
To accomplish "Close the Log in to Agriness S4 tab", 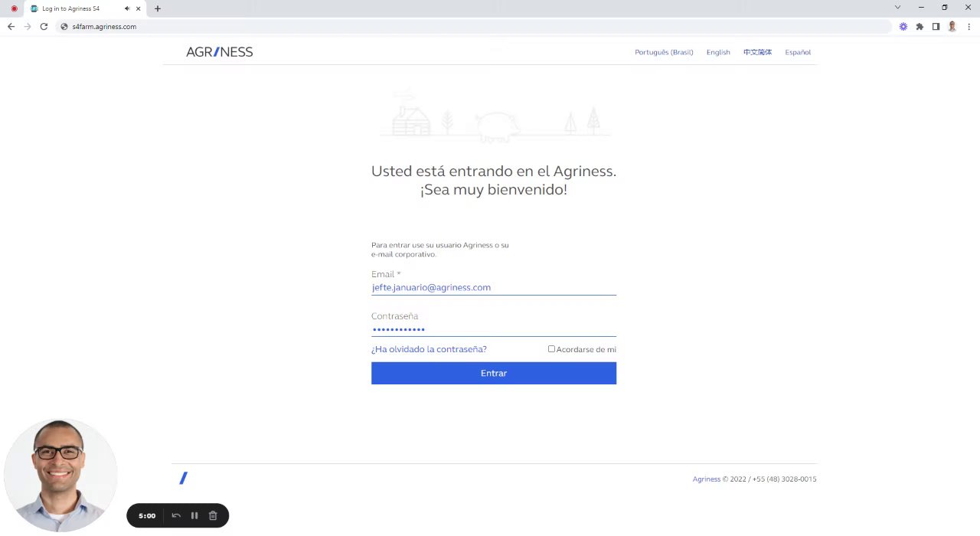I will [139, 8].
